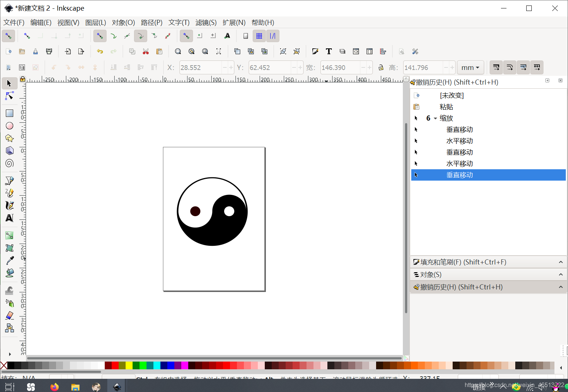Open Firefox from the taskbar
The height and width of the screenshot is (392, 568).
[55, 387]
